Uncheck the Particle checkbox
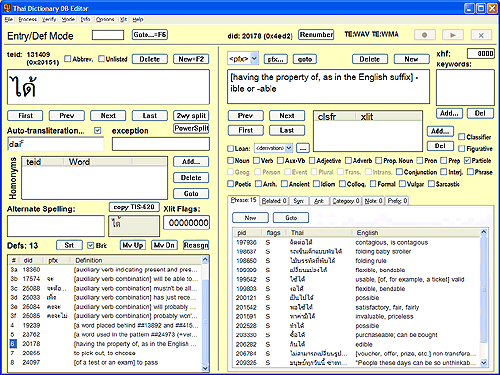This screenshot has width=500, height=375. (467, 161)
